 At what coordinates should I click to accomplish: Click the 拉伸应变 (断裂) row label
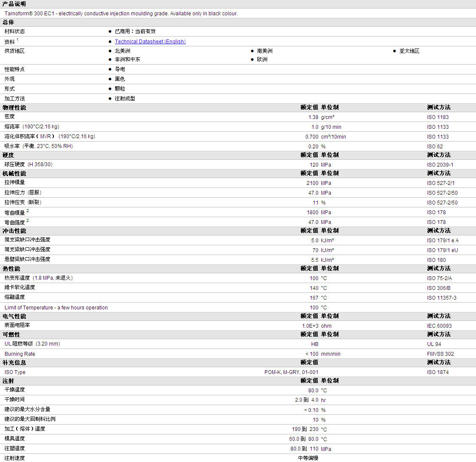tap(23, 202)
